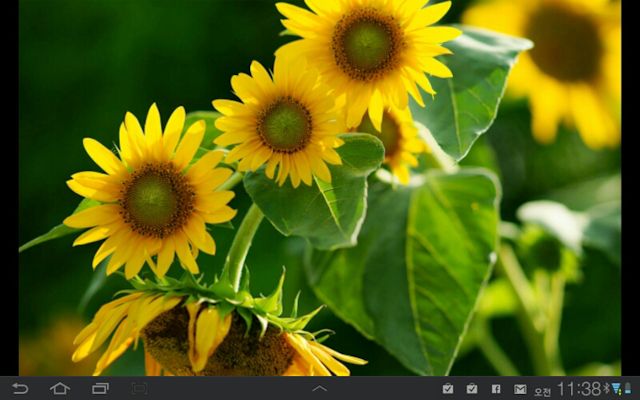This screenshot has height=400, width=640.
Task: Open the shopping bag notification beside the Facebook icon
Action: tap(472, 389)
